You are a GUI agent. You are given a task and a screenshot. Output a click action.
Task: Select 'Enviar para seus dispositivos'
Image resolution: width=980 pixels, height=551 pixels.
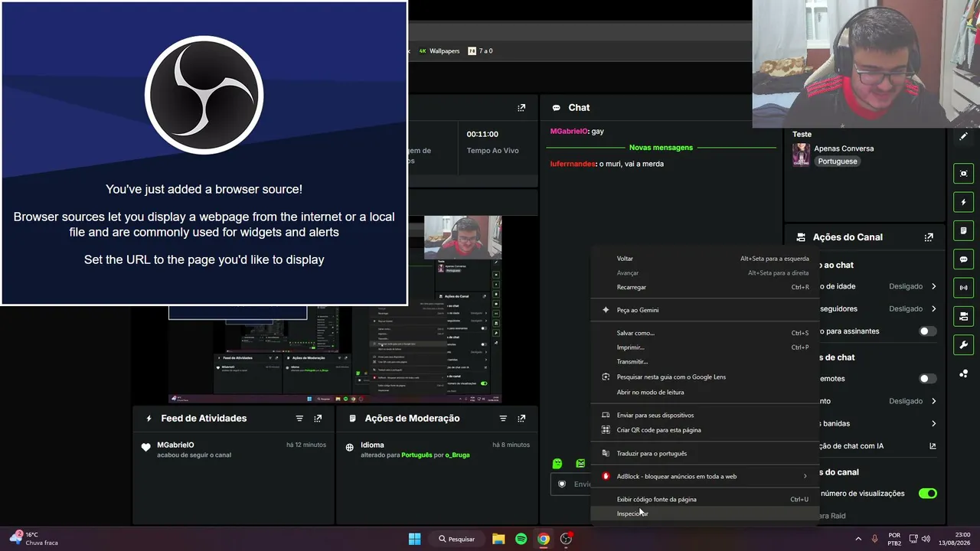point(704,415)
